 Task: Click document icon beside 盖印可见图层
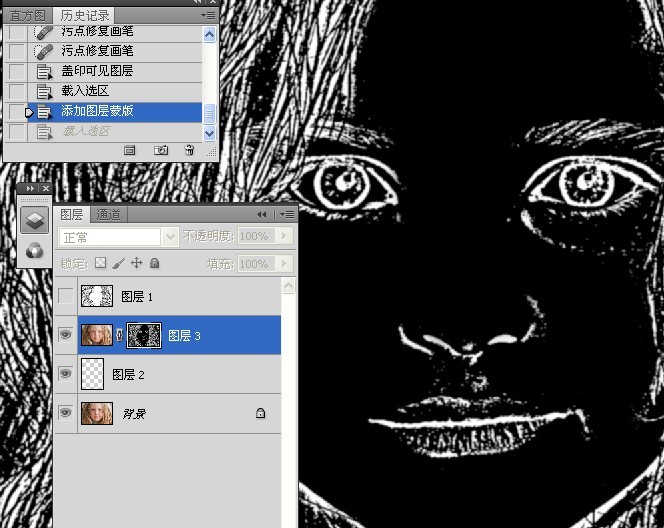[44, 72]
